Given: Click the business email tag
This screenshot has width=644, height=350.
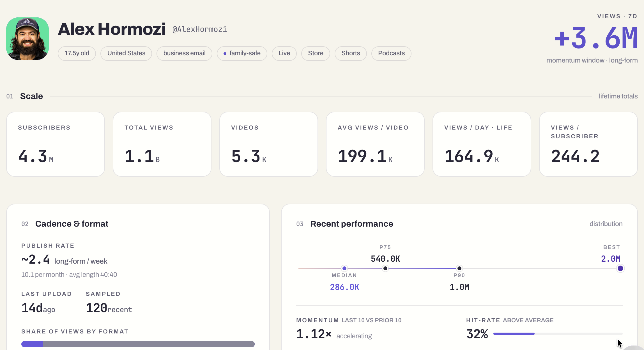Looking at the screenshot, I should [184, 53].
